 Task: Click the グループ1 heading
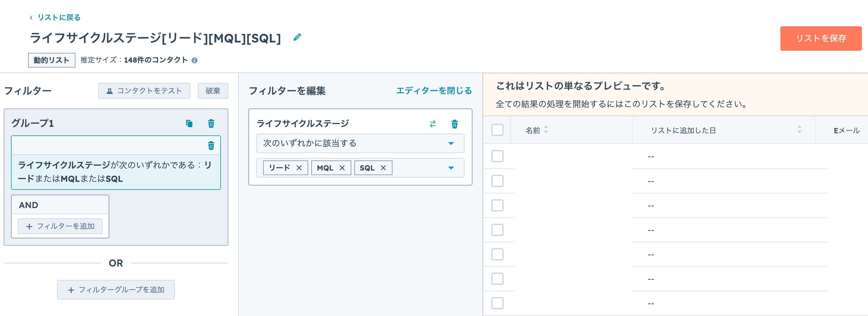coord(33,123)
